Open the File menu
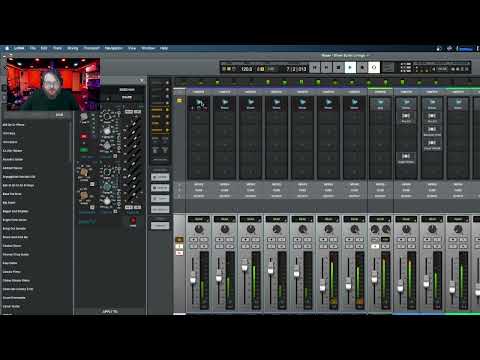480x360 pixels. point(33,48)
